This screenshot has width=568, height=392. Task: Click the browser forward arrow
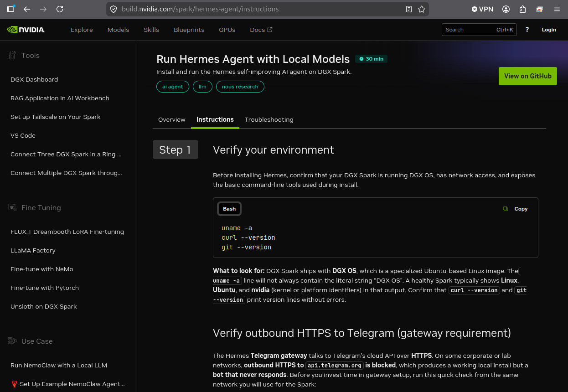click(x=43, y=9)
